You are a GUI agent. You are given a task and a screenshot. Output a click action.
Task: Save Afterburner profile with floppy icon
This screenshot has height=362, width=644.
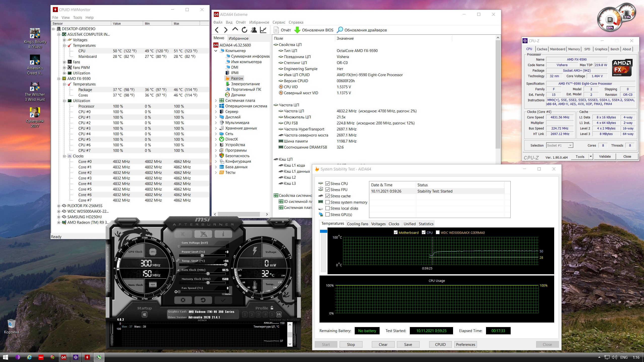[x=279, y=314]
